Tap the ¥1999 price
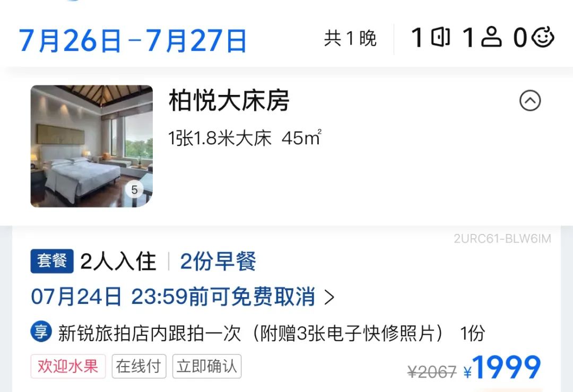 click(x=502, y=368)
